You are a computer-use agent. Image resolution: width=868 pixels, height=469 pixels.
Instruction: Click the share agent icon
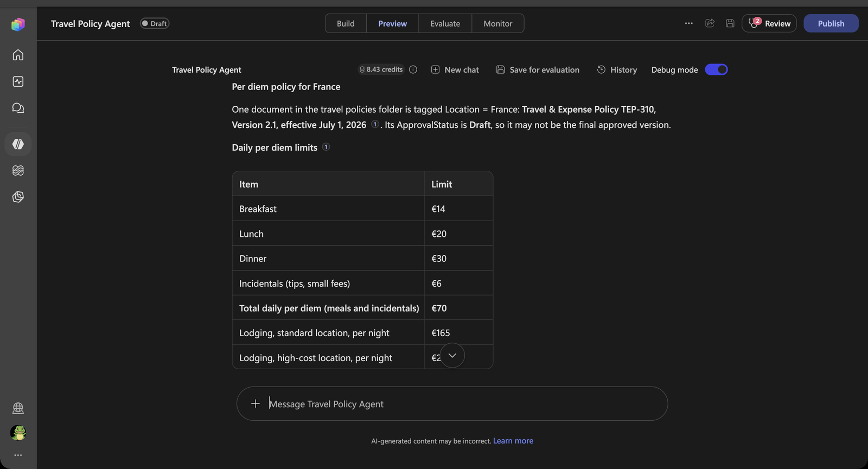coord(710,23)
